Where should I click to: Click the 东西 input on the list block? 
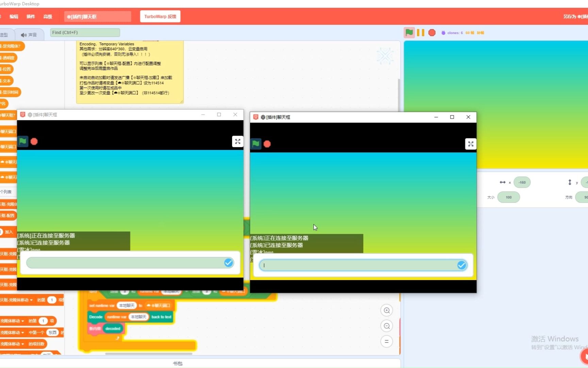pos(52,332)
